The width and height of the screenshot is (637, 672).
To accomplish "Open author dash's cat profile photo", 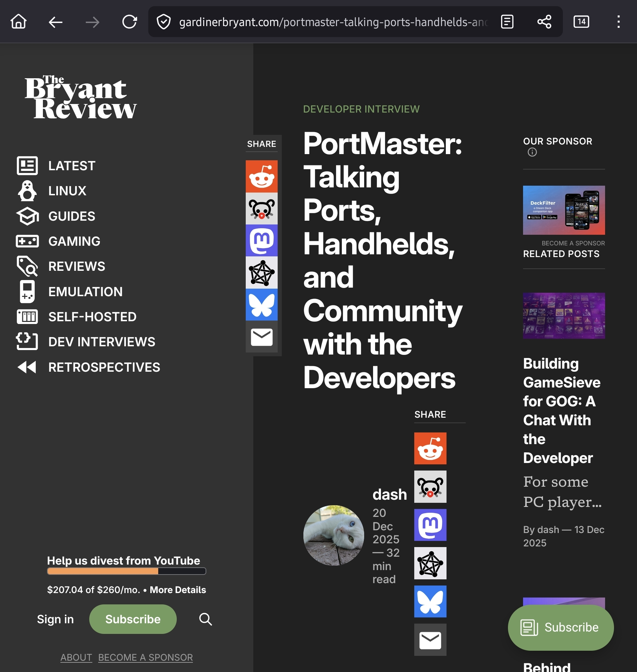I will click(x=334, y=535).
